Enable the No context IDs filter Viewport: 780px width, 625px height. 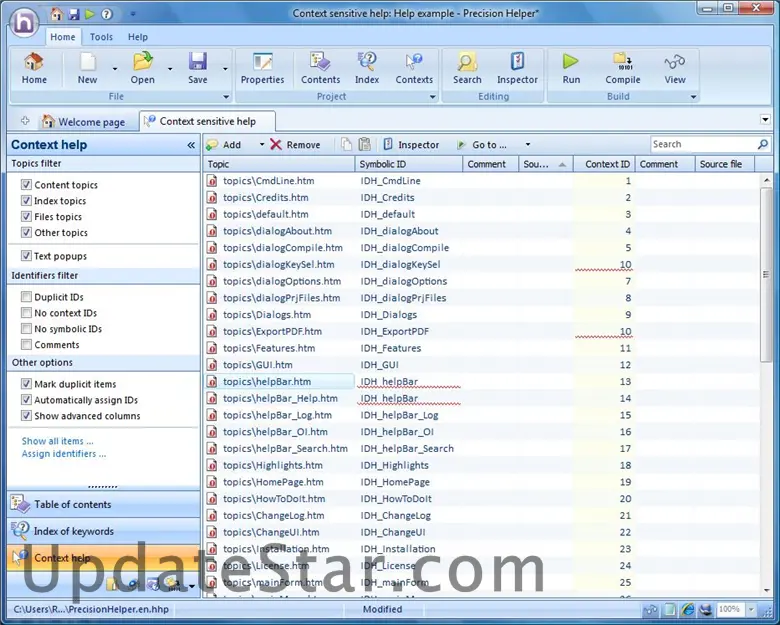tap(26, 313)
